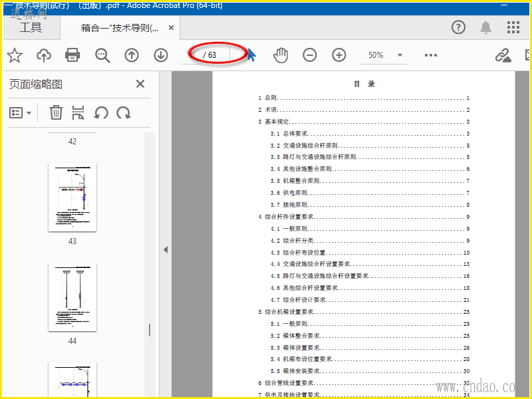Close the 箱合一技术导则 document tab
The image size is (532, 399).
[172, 28]
